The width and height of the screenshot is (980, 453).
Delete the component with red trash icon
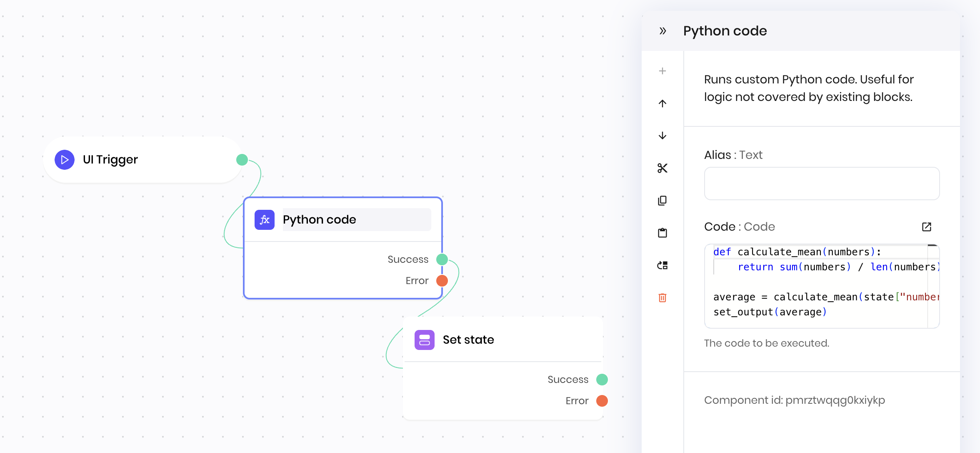click(x=662, y=297)
